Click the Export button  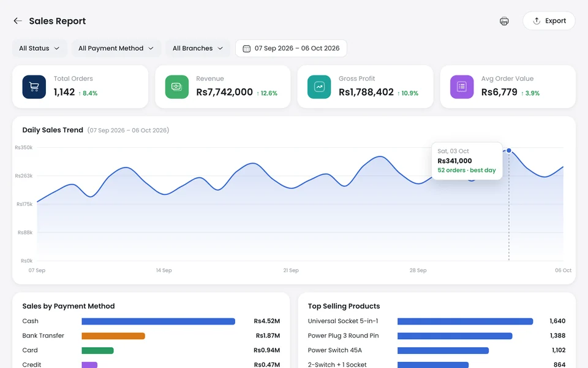click(549, 21)
